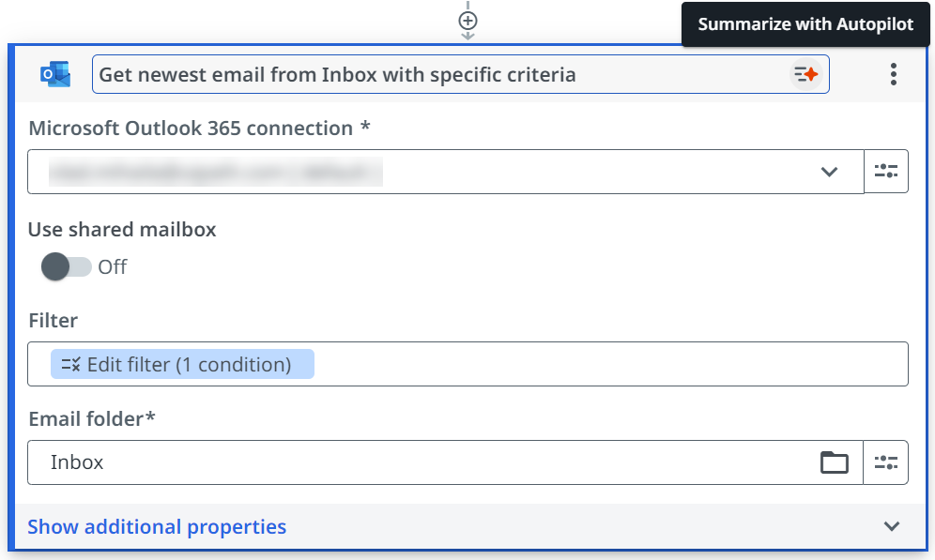Viewport: 935px width, 560px height.
Task: Open the folder browser icon for Email folder
Action: tap(835, 462)
